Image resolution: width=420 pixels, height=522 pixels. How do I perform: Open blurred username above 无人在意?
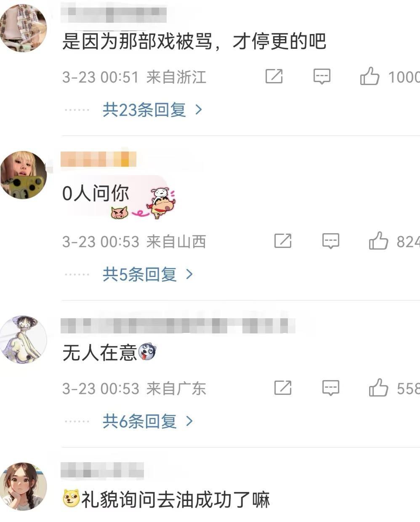pos(178,325)
